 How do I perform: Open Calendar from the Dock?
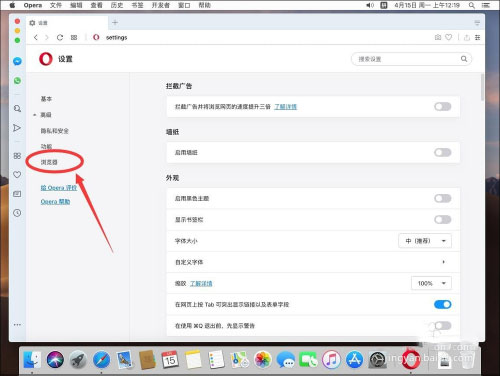coord(170,360)
